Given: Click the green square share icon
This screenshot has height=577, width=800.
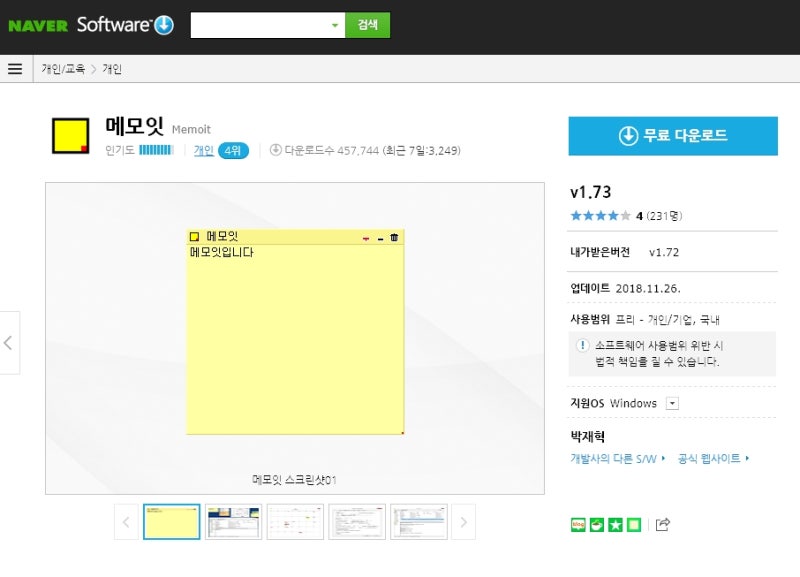Looking at the screenshot, I should [634, 524].
